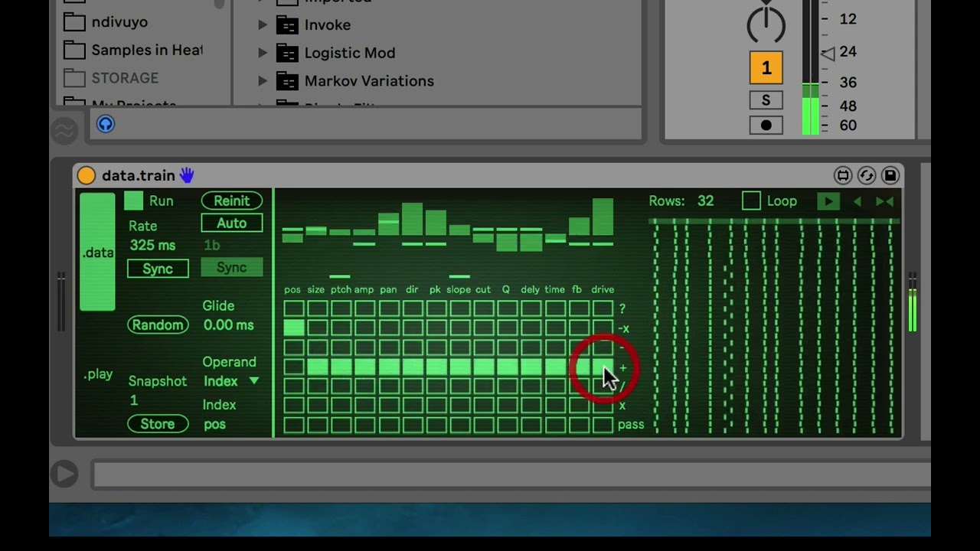Click the play forward arrow beside Loop
The width and height of the screenshot is (980, 551).
828,201
